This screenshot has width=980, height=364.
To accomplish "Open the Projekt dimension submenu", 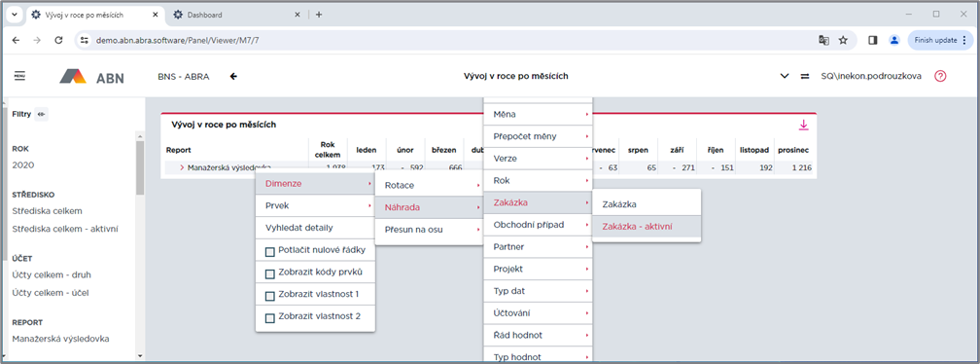I will [538, 269].
